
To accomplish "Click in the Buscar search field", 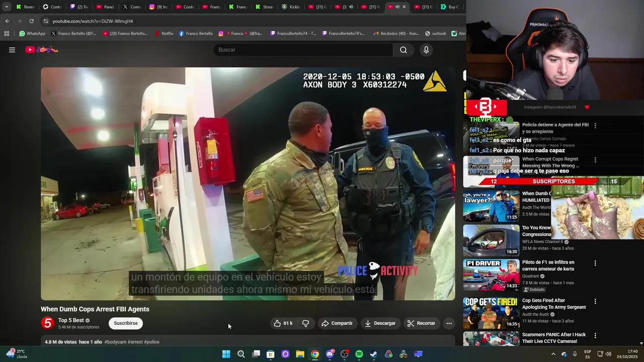I will [303, 50].
